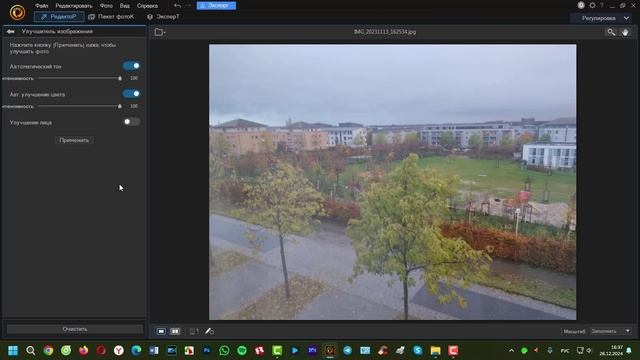640x360 pixels.
Task: Enable the Улучшение лица switch
Action: [x=131, y=122]
